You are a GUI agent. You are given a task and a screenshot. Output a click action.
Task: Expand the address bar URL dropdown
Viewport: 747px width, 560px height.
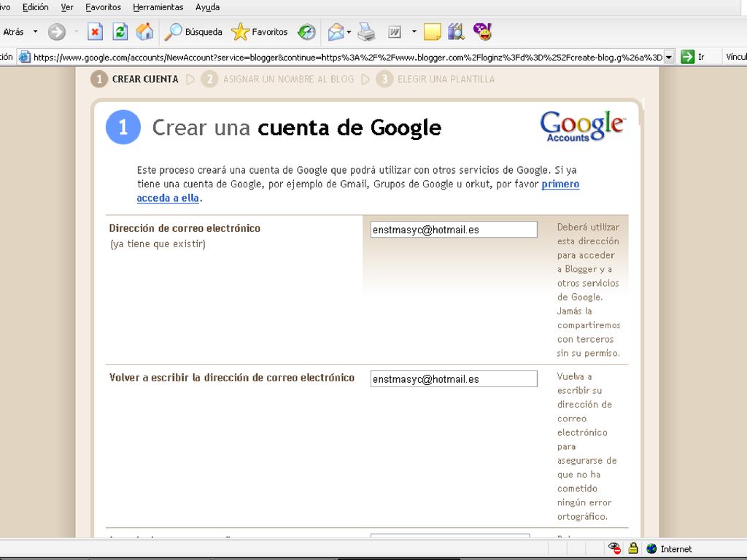tap(669, 57)
